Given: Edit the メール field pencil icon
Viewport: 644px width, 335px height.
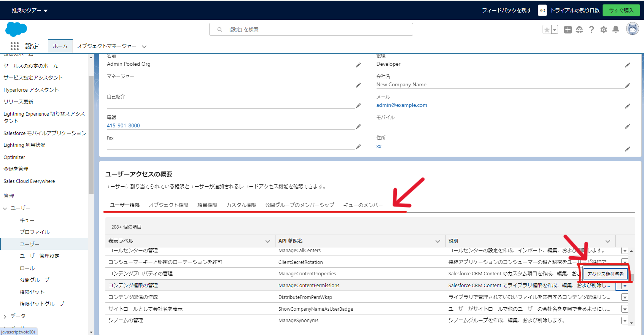Looking at the screenshot, I should click(x=628, y=106).
